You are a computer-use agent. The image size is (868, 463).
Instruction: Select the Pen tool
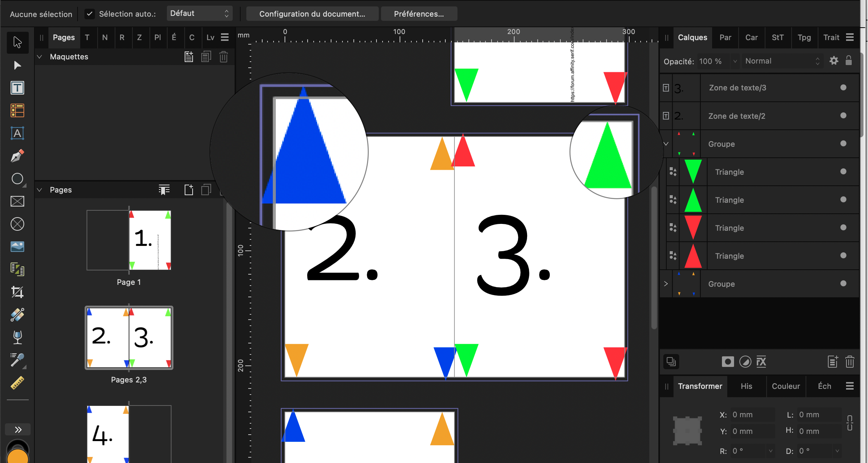pyautogui.click(x=17, y=156)
